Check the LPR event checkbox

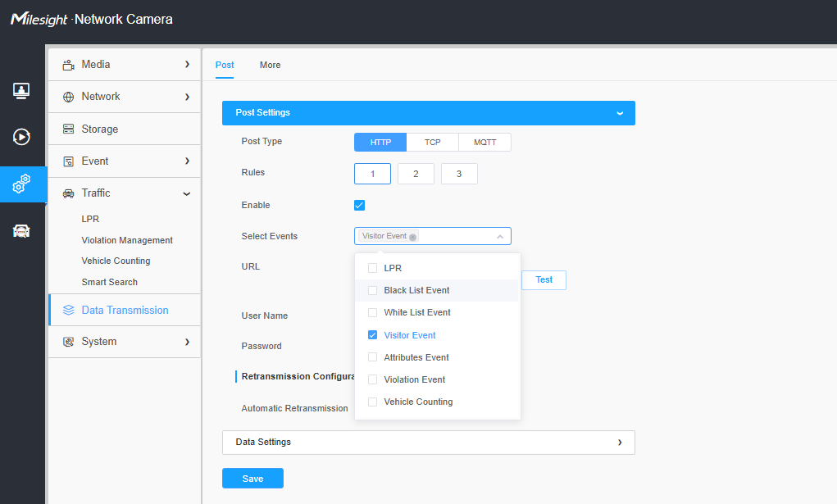click(373, 268)
